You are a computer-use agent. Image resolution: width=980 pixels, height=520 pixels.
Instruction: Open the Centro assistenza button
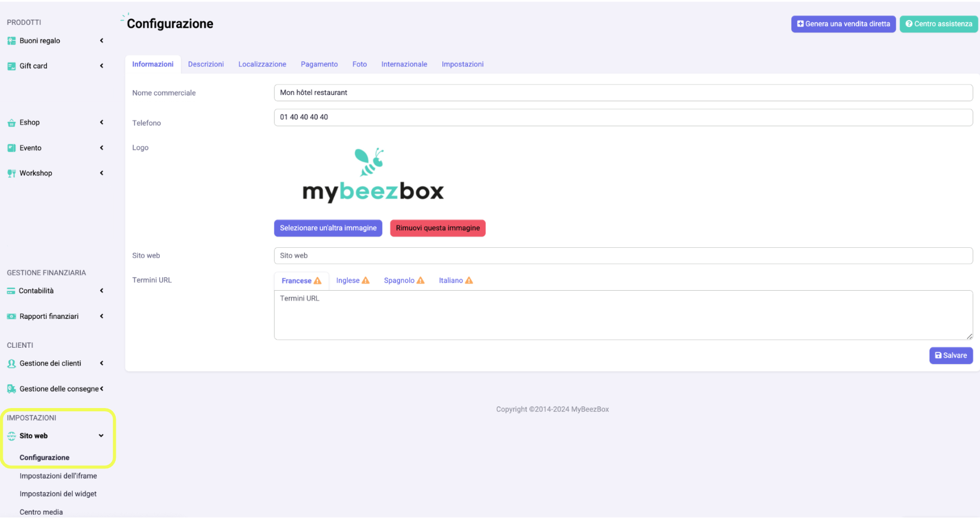(939, 24)
